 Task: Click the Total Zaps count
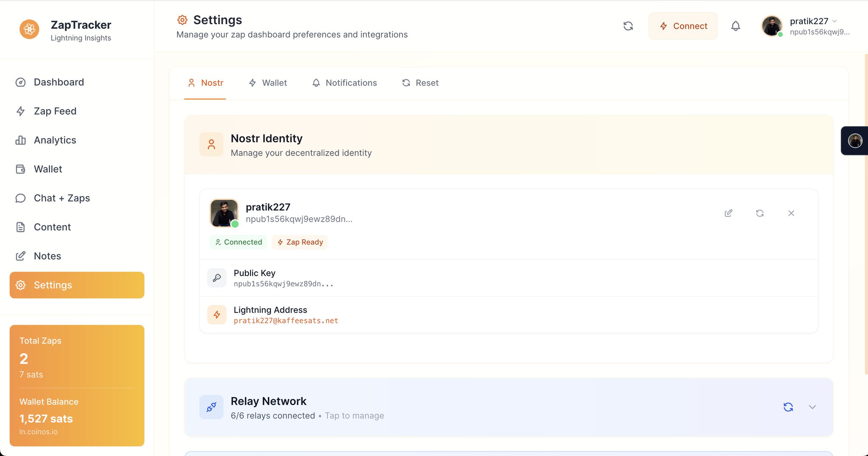[24, 359]
